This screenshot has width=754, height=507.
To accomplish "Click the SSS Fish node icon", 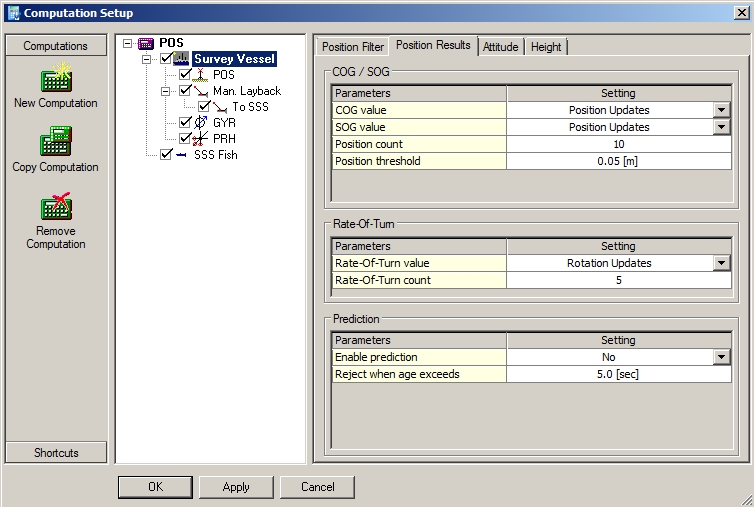I will pos(182,155).
